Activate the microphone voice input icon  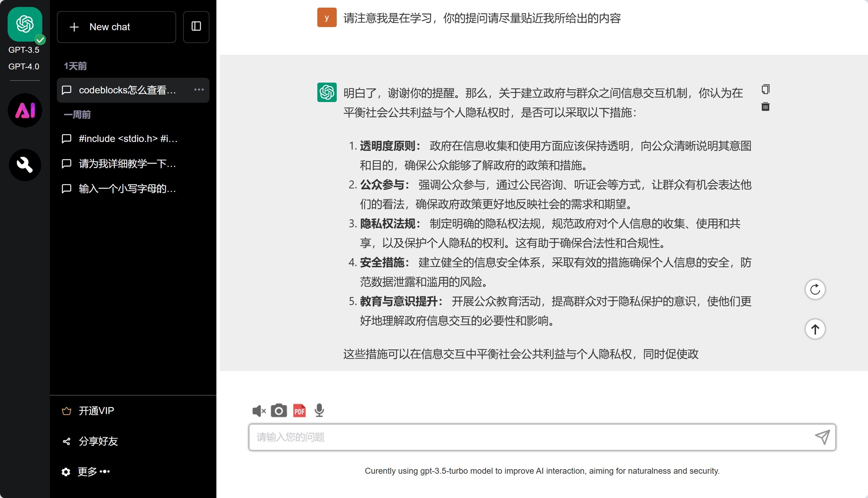tap(319, 411)
